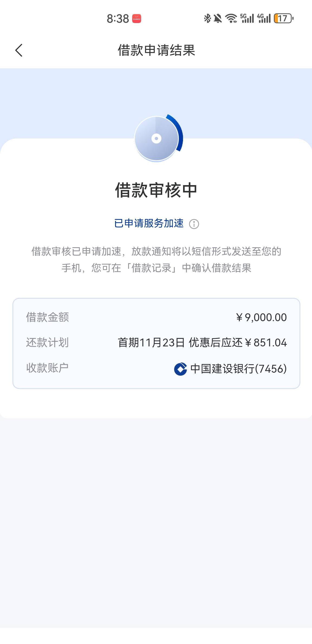Tap the 已申请服务加速 link
This screenshot has height=644, width=312.
[149, 224]
